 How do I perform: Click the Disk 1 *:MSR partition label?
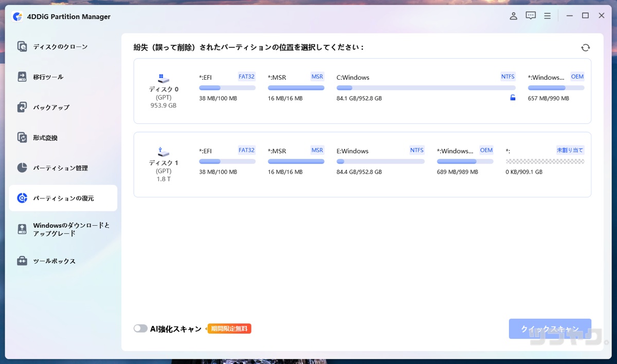tap(277, 151)
